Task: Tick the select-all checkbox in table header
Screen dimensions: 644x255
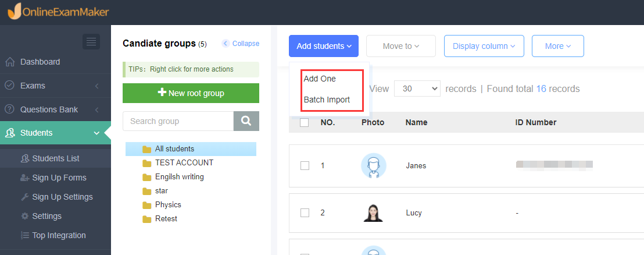Action: 305,122
